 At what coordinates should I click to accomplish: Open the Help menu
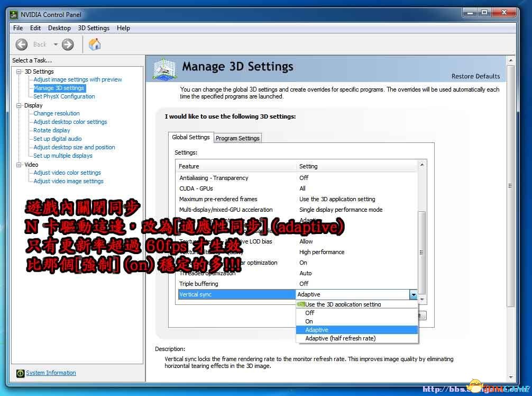(x=124, y=28)
